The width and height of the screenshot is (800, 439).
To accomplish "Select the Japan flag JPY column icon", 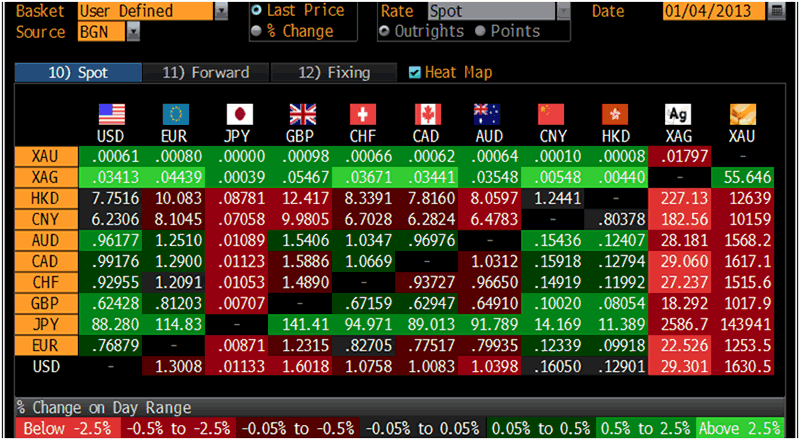I will click(x=238, y=112).
